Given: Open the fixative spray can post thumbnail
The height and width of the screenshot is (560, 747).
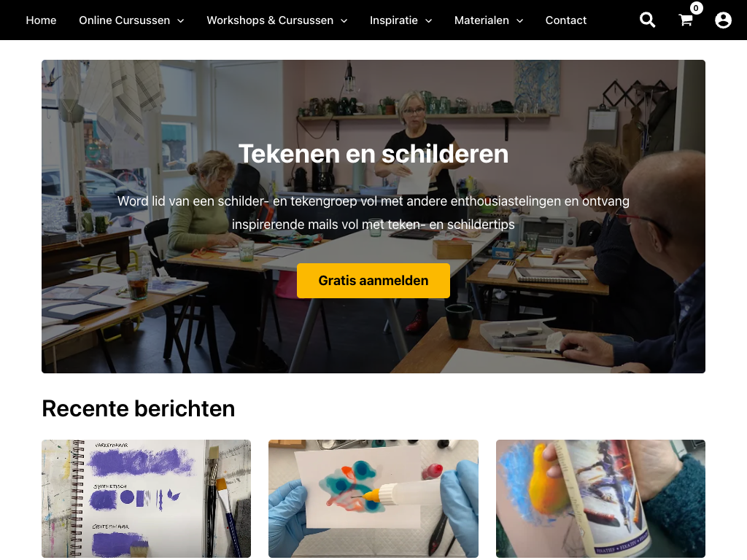Looking at the screenshot, I should pos(600,499).
